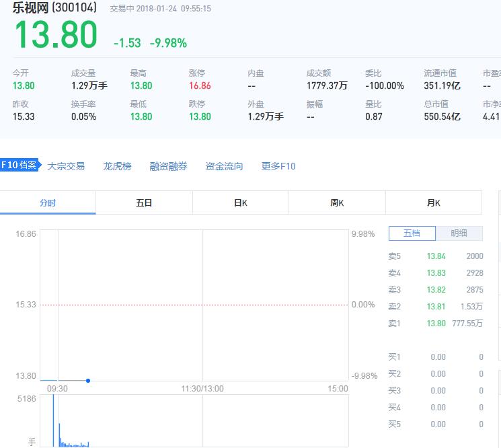Screen dimensions: 501x448
Task: Click the 卖4 volume 2928
Action: point(475,273)
